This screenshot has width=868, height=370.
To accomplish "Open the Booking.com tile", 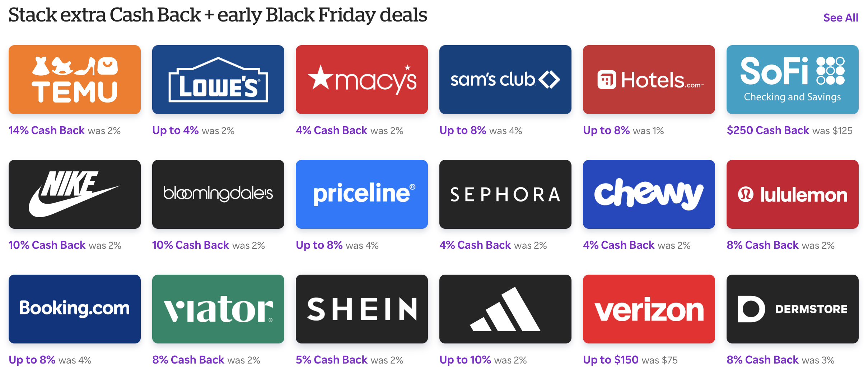I will 74,309.
